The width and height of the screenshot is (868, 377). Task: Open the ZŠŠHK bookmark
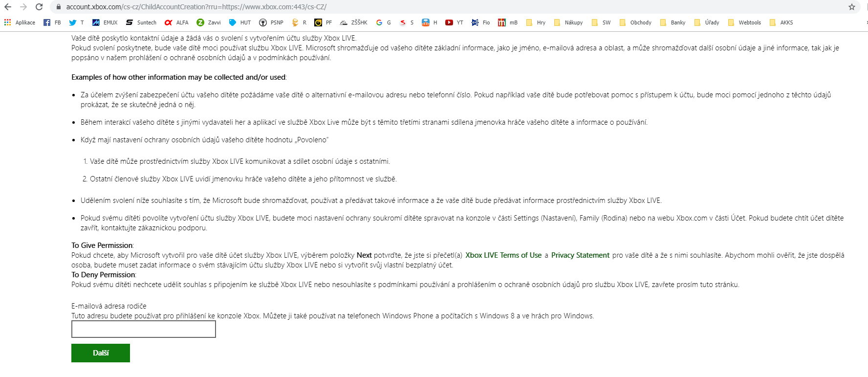point(353,22)
